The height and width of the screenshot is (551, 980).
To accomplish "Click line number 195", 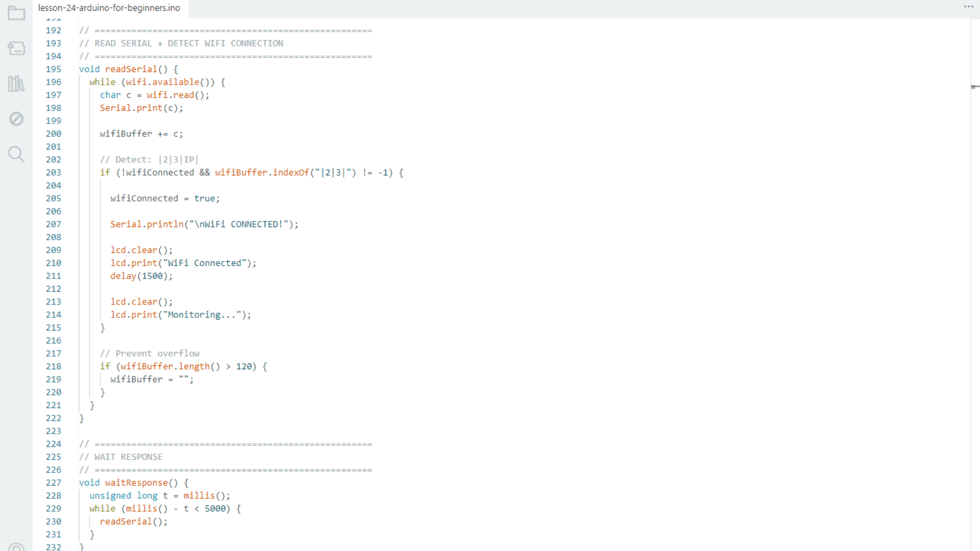I will tap(54, 69).
